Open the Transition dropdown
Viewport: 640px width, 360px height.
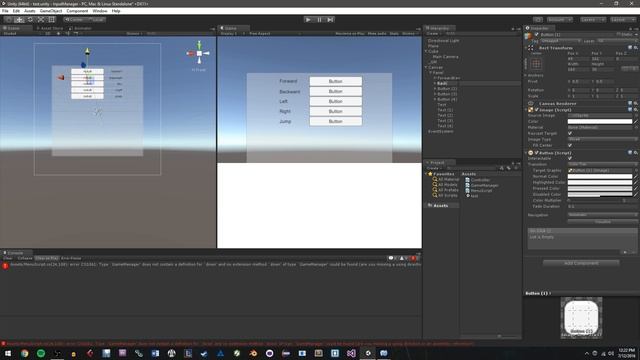click(602, 164)
